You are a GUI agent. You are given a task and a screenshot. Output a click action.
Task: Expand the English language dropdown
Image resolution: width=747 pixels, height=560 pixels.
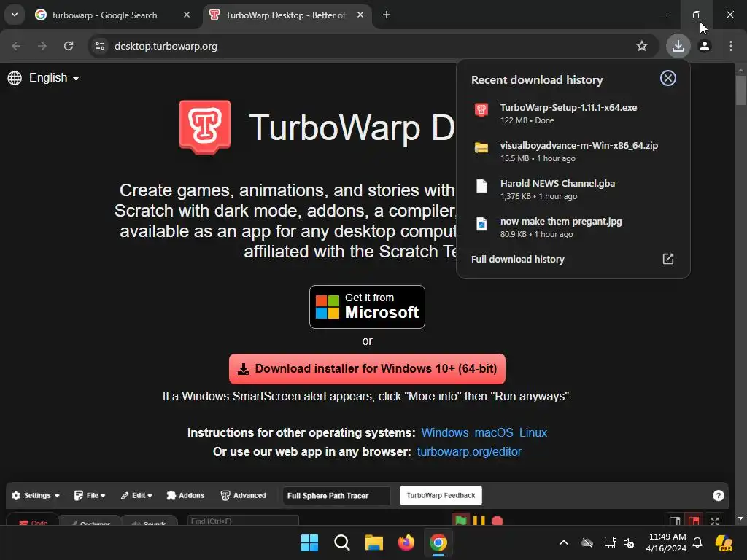(54, 77)
